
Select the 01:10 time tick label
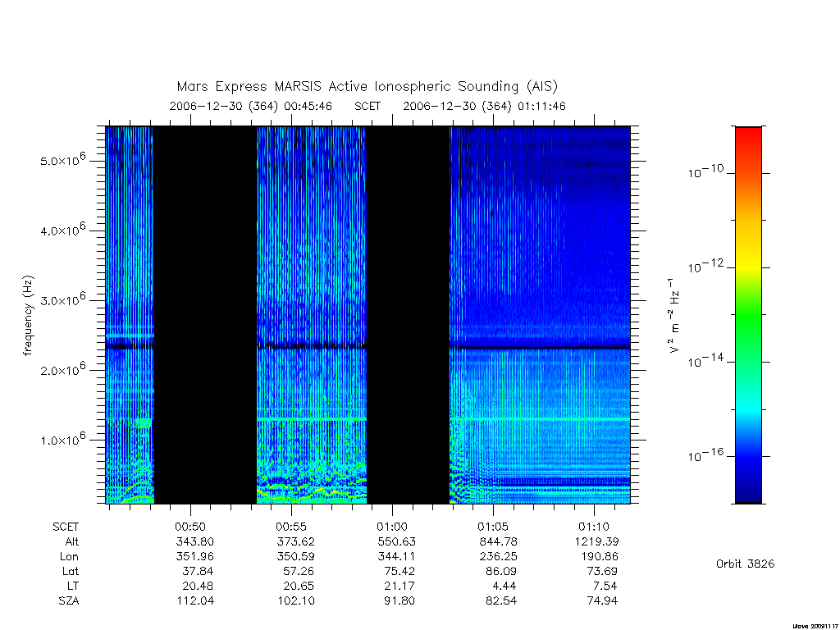coord(594,527)
